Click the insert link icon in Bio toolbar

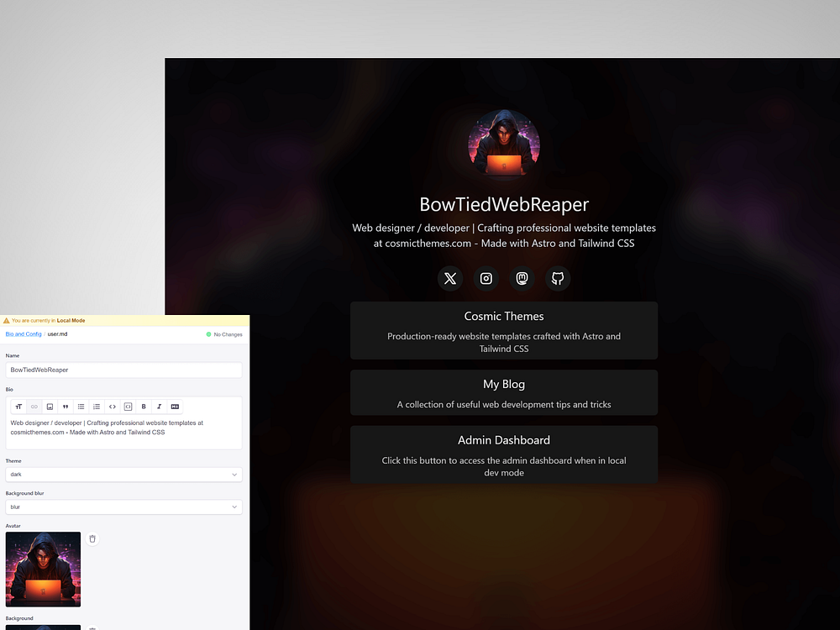pyautogui.click(x=34, y=407)
